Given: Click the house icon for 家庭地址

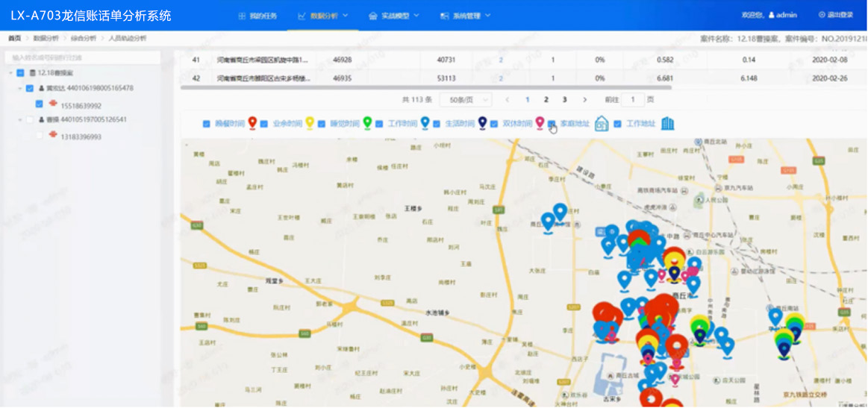Looking at the screenshot, I should click(601, 124).
